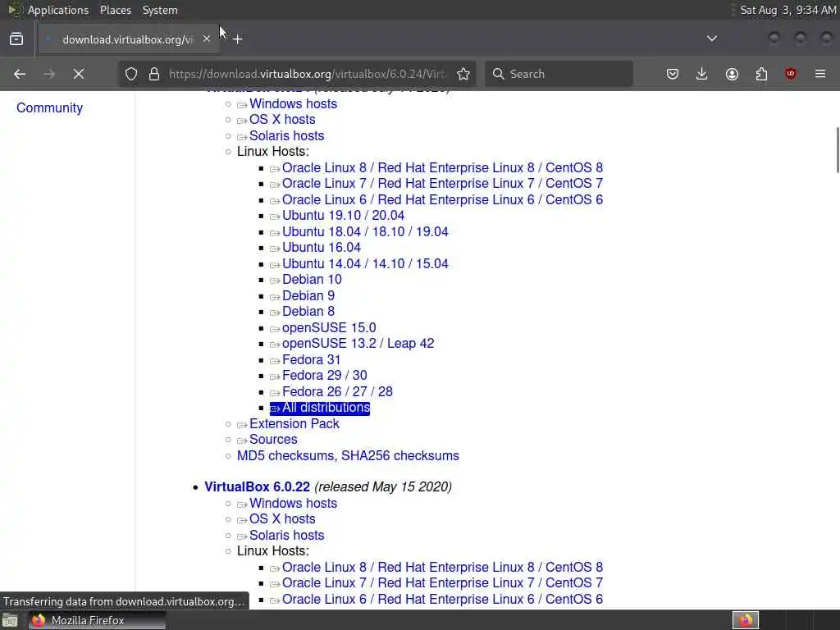Open the Fedora 29 / 30 link

pyautogui.click(x=325, y=376)
